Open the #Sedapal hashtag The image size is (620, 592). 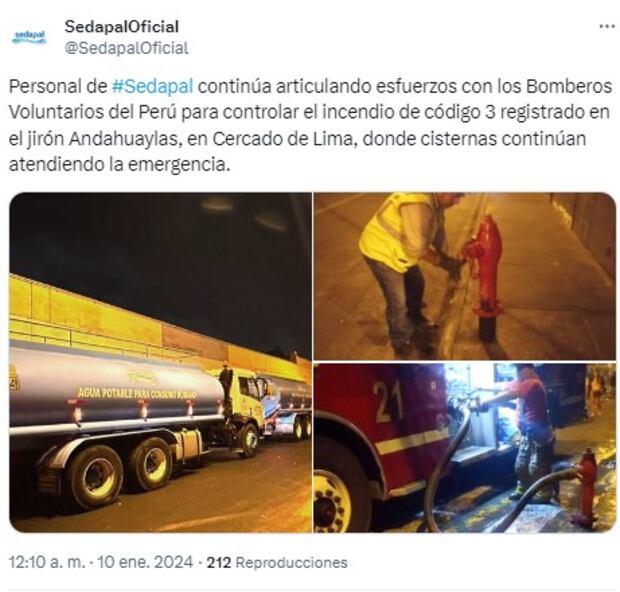[153, 86]
